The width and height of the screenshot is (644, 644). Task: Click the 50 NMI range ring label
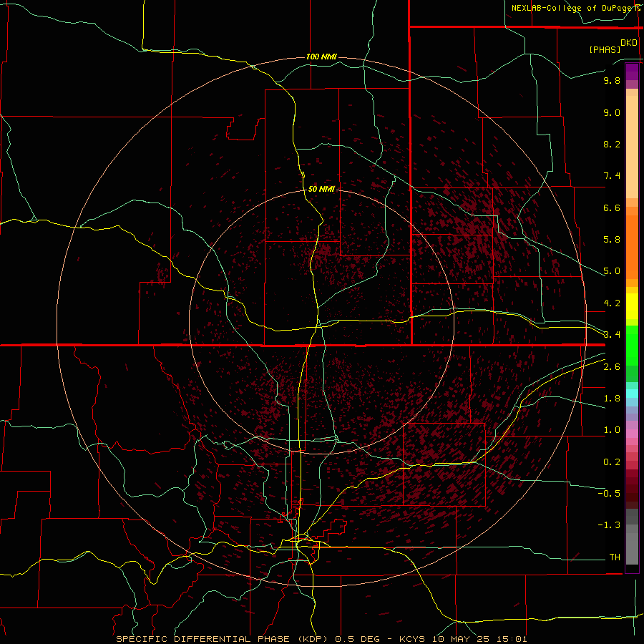(321, 189)
